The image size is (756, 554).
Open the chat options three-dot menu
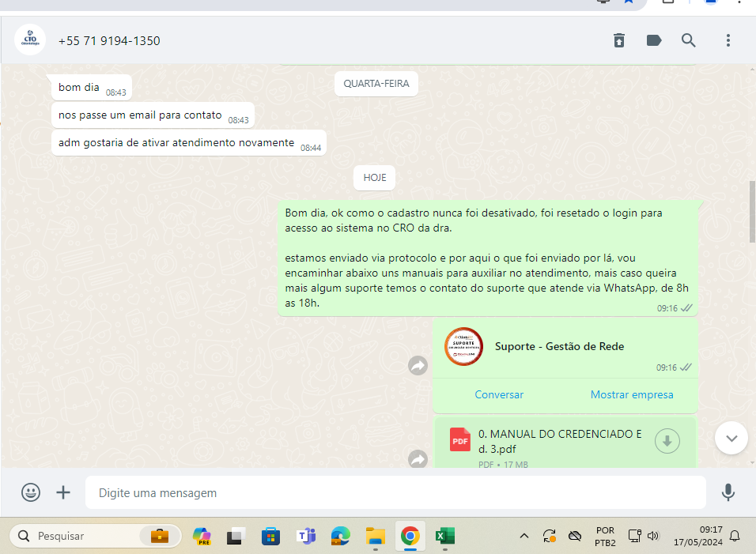728,40
